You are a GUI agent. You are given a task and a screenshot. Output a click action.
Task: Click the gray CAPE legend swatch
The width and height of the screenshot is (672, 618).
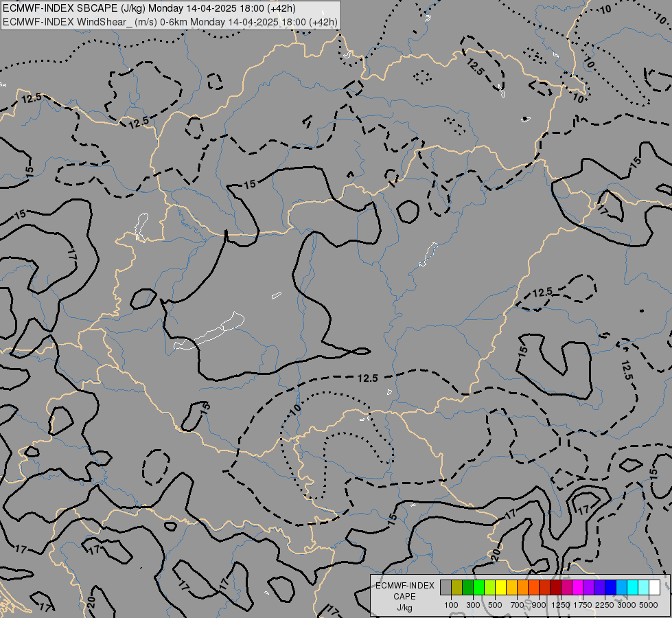(445, 587)
